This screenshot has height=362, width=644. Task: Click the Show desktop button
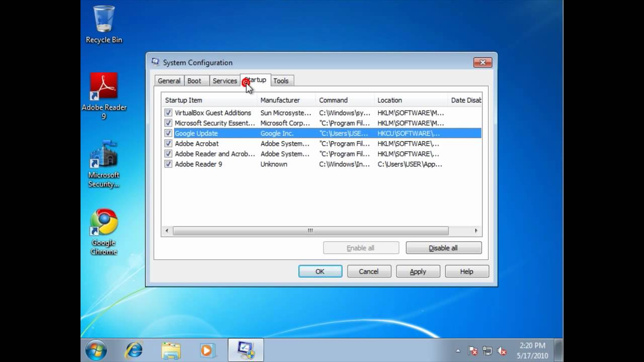coord(559,350)
